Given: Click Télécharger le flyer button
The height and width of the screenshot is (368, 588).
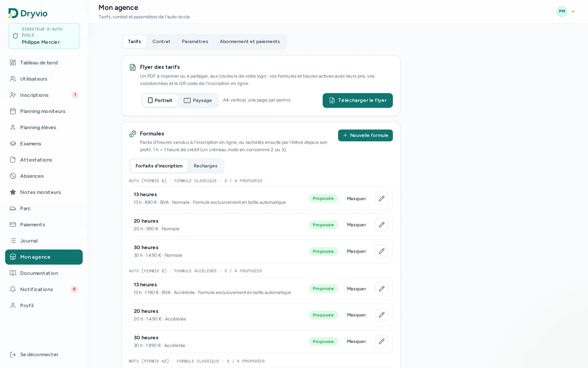Looking at the screenshot, I should coord(358,100).
